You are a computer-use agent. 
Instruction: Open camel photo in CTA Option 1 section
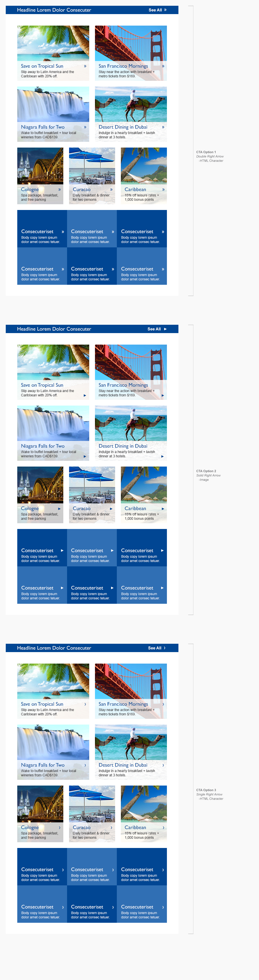131,104
